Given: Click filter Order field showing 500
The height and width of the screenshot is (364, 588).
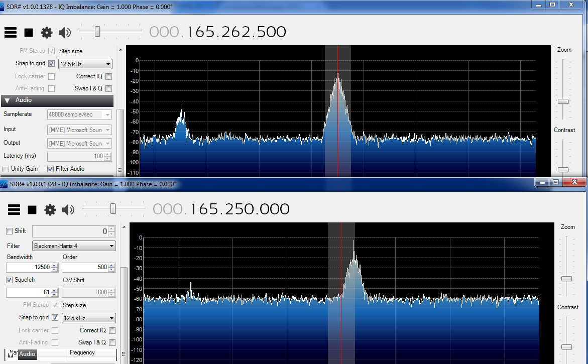Looking at the screenshot, I should (85, 267).
